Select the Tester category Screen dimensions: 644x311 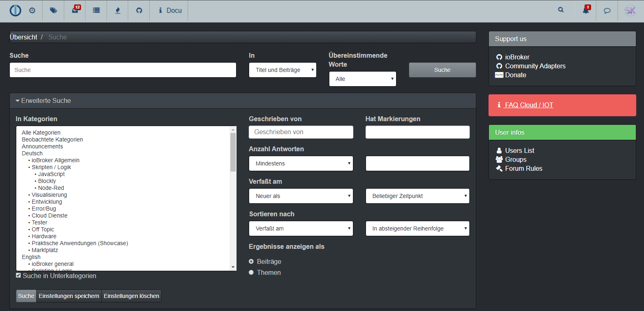39,222
